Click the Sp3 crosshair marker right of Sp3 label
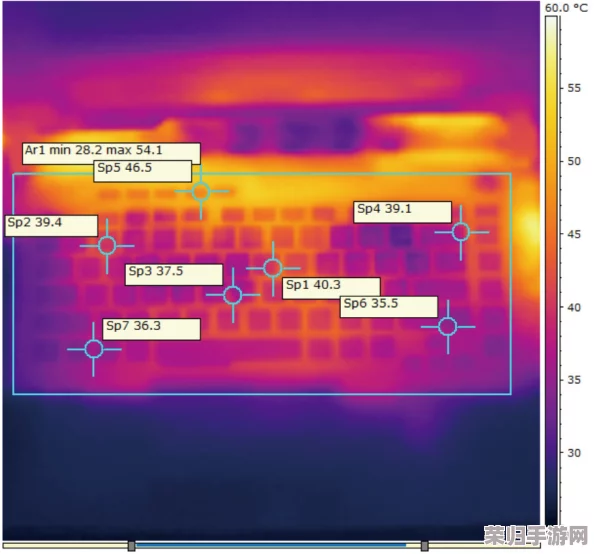The image size is (594, 554). click(x=233, y=295)
